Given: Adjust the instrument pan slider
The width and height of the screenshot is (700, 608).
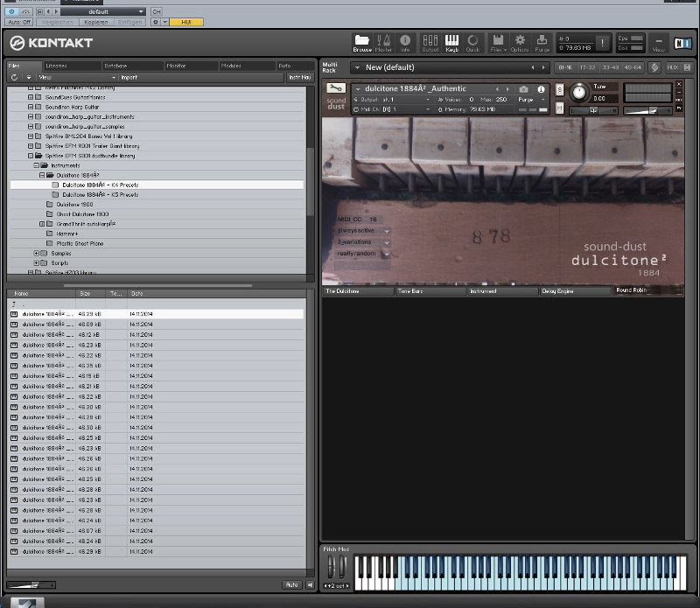Looking at the screenshot, I should pos(593,111).
